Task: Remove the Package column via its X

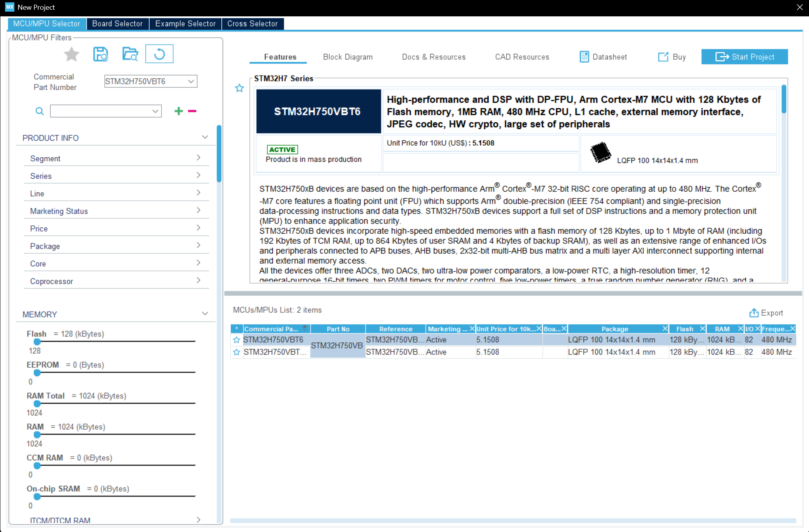Action: [x=665, y=329]
